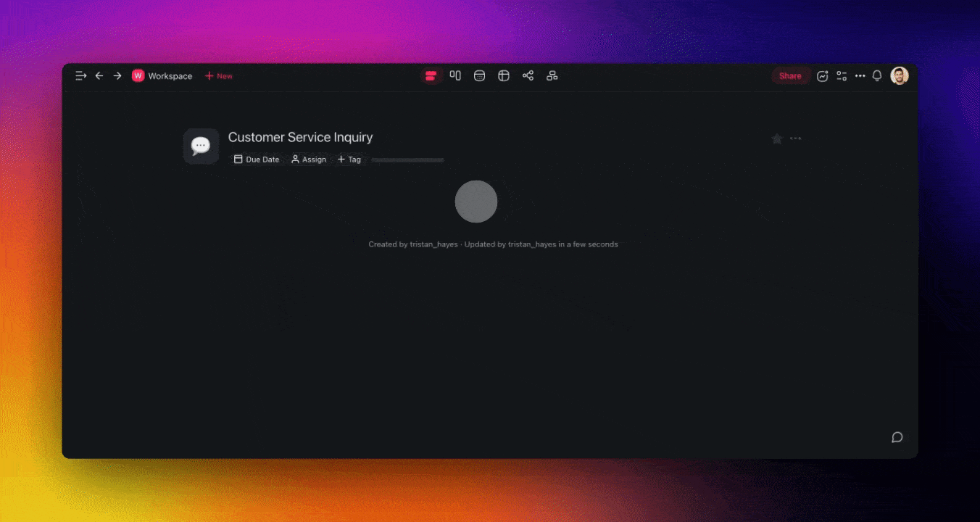Click the user avatar menu
Viewport: 980px width, 522px height.
(x=899, y=75)
